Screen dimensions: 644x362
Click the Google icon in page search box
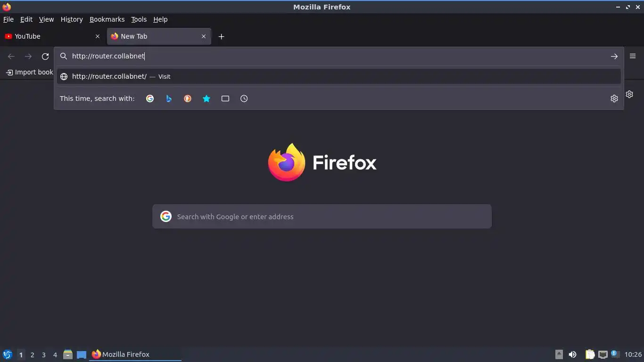point(166,216)
